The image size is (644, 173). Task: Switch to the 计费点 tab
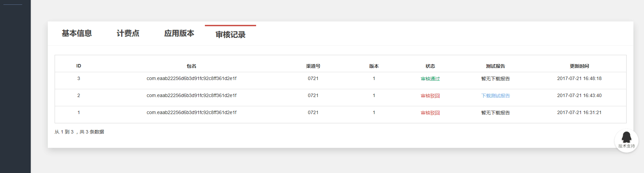(x=128, y=33)
